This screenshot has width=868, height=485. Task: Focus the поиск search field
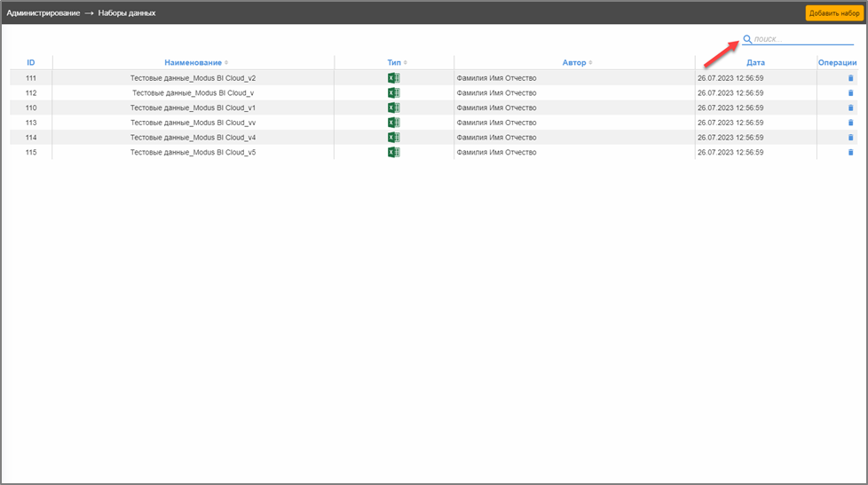pos(801,39)
